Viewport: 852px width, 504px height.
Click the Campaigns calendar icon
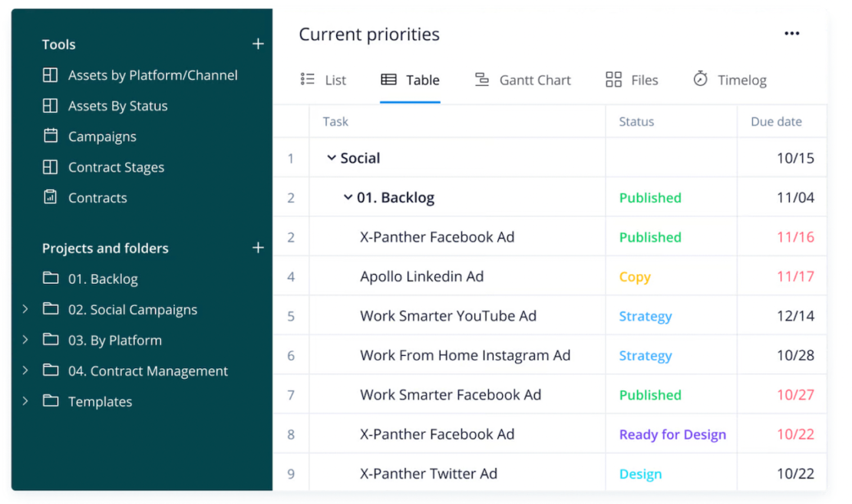(50, 137)
